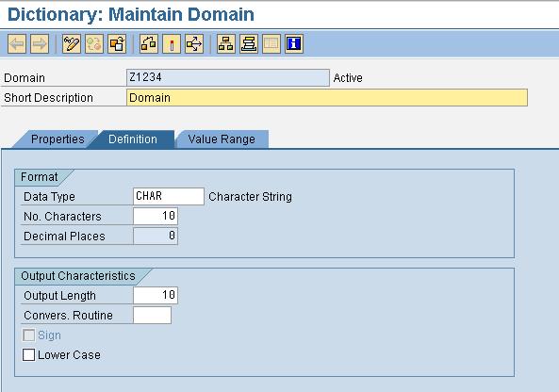Screen dimensions: 559x392
Task: Open the Where-Used List icon
Action: click(194, 44)
